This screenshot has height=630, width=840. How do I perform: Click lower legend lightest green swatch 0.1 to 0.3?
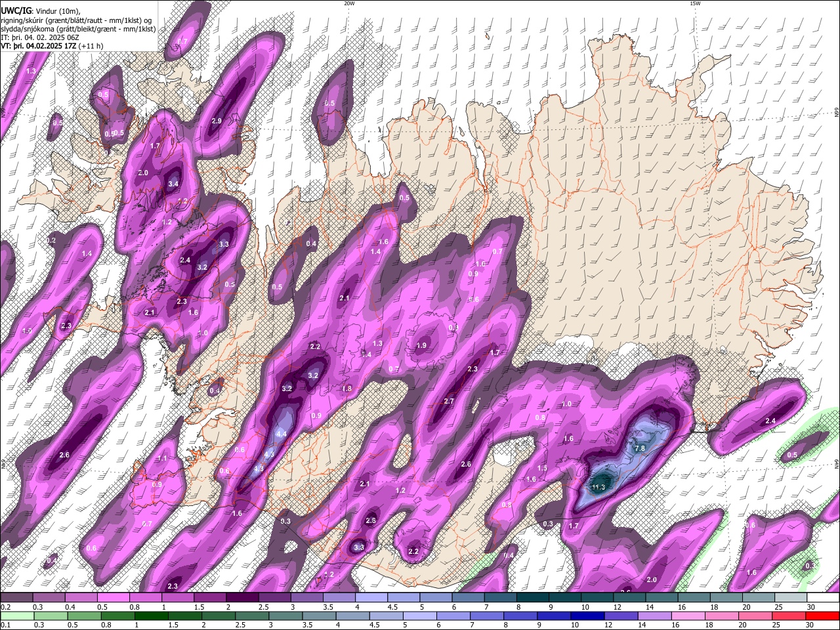coord(16,616)
